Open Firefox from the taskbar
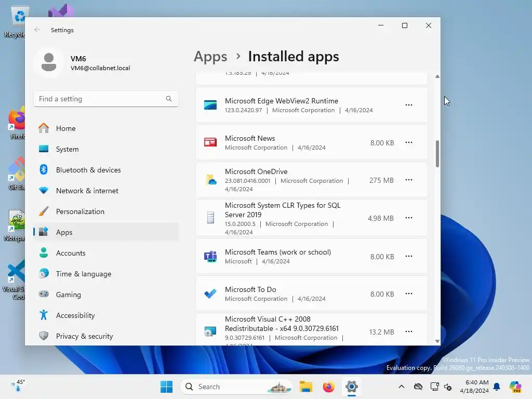Viewport: 532px width, 399px height. click(x=328, y=387)
